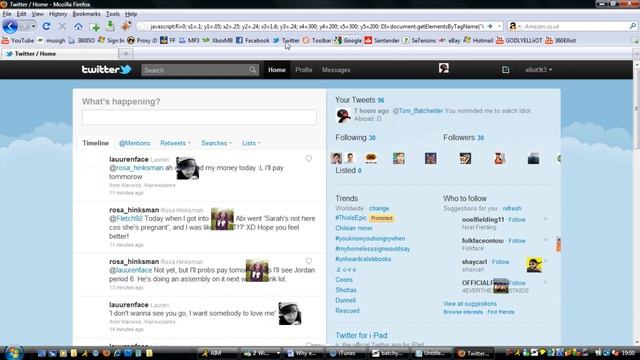Click the stop loading X icon
This screenshot has width=640, height=360.
62,27
